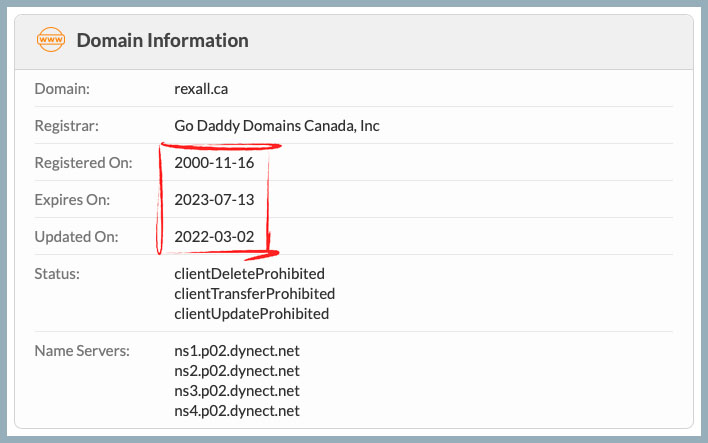Click the clientTransferProhibited status
Screen dimensions: 708x443
[254, 294]
